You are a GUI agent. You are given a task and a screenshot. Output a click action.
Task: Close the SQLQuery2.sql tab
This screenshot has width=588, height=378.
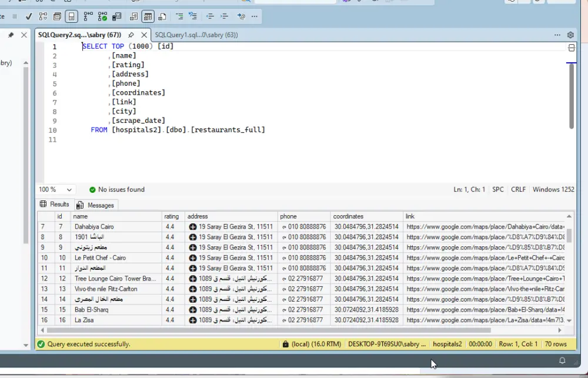(x=144, y=35)
